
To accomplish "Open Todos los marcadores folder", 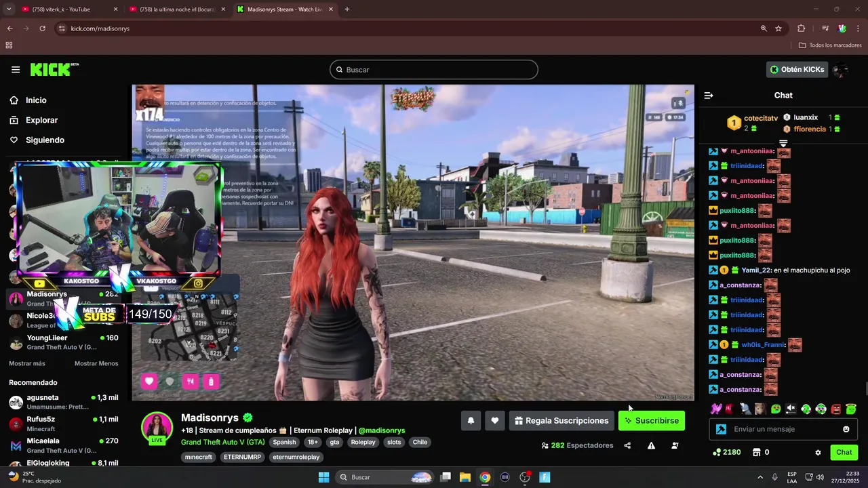I will click(830, 45).
